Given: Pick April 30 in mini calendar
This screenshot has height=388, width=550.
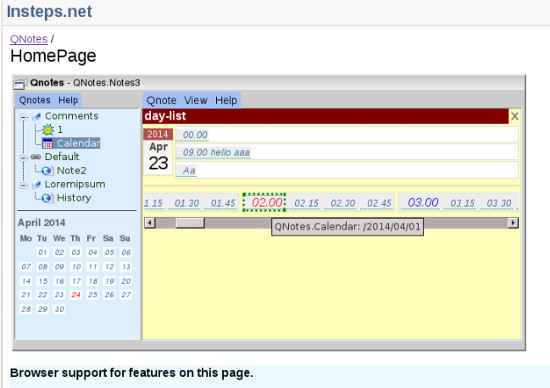Looking at the screenshot, I should coord(59,309).
